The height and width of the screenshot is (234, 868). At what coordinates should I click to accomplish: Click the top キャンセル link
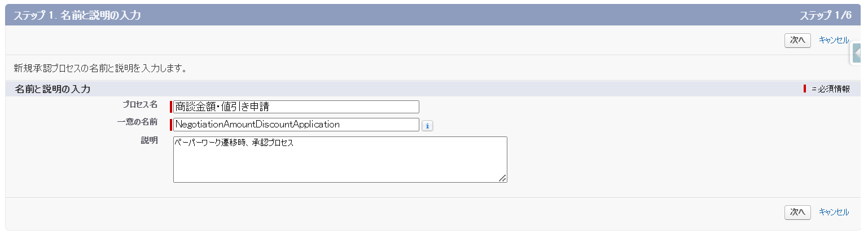(834, 40)
